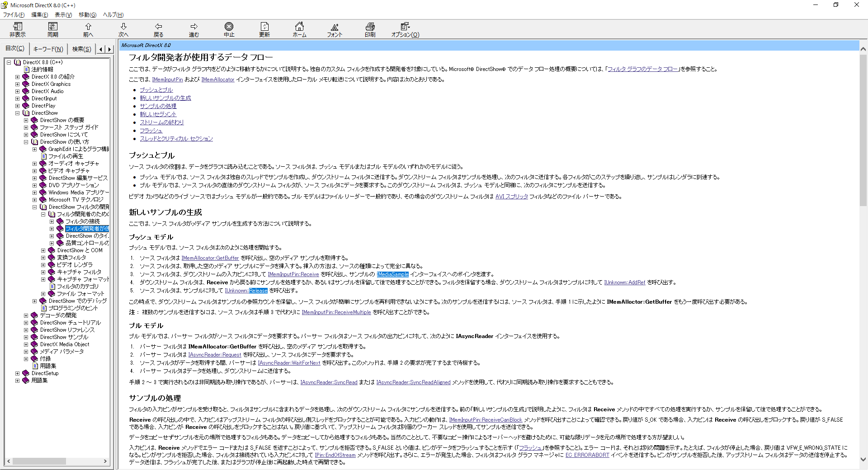Navigate forward with 進む arrow icon
The height and width of the screenshot is (470, 868).
click(194, 26)
